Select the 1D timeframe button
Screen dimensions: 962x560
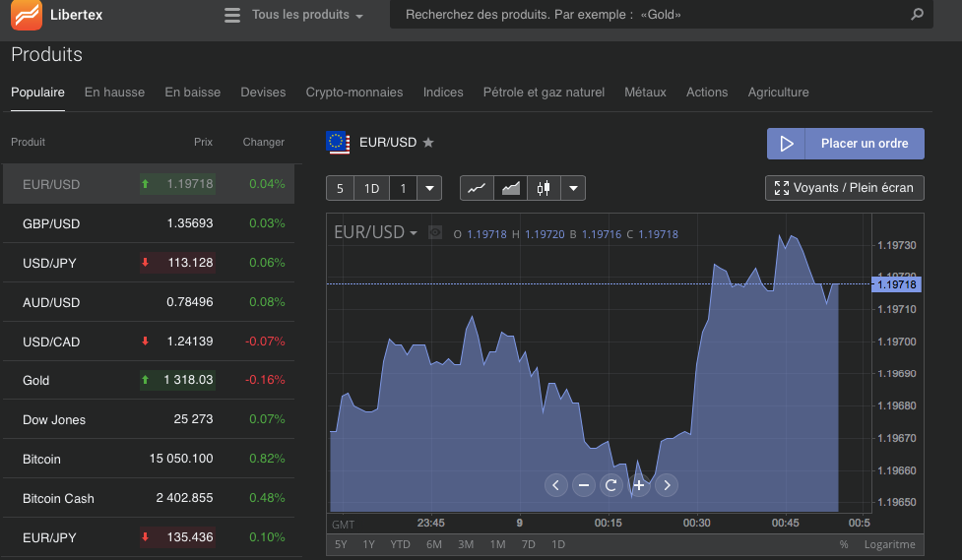(x=372, y=188)
